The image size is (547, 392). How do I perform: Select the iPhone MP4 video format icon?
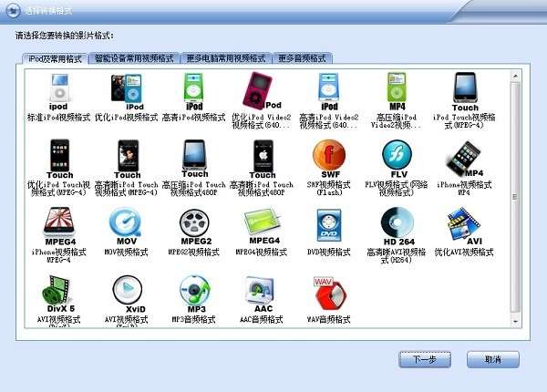click(464, 159)
